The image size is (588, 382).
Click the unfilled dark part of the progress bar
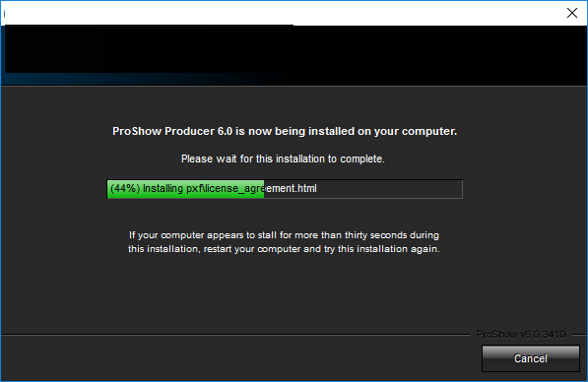[363, 189]
